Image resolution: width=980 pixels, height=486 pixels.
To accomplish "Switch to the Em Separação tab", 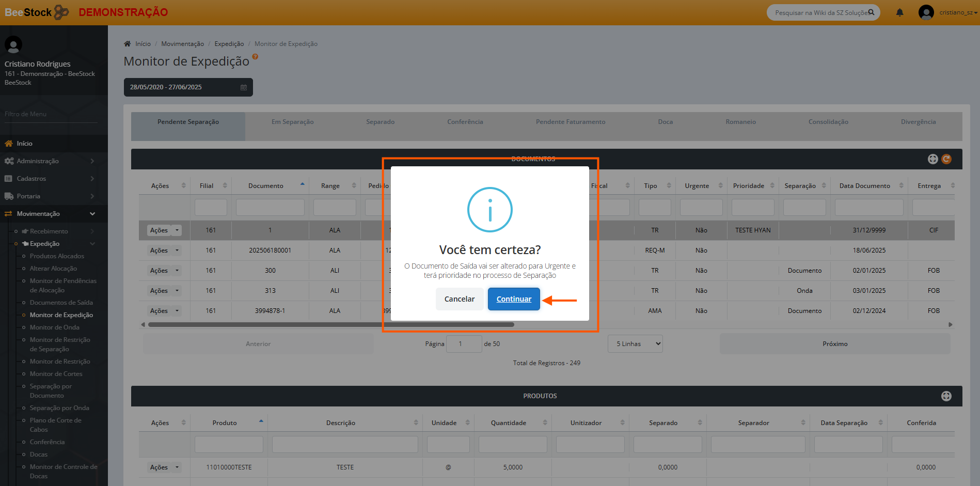I will [292, 122].
